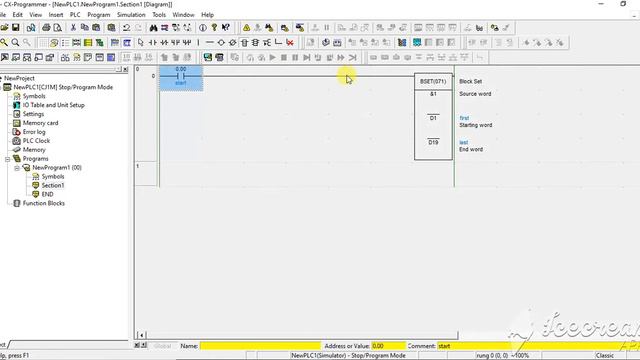The height and width of the screenshot is (360, 640).
Task: Open the Tools menu
Action: coord(159,15)
